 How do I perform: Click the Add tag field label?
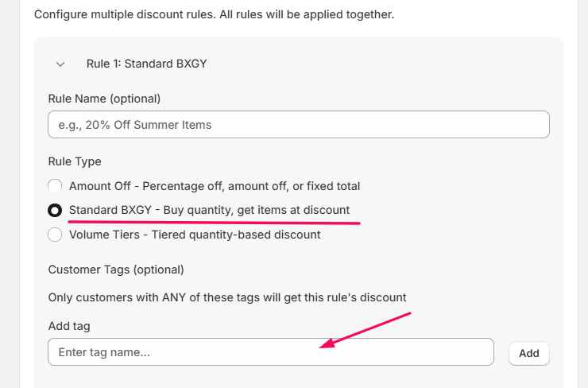68,326
